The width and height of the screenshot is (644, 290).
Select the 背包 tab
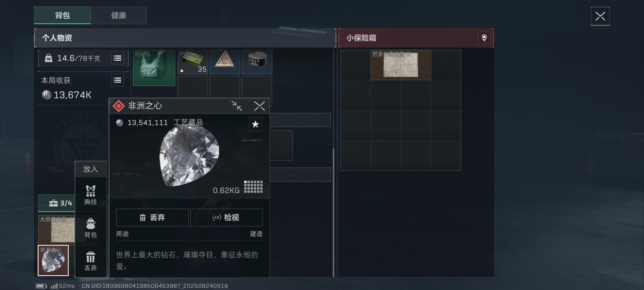coord(62,15)
